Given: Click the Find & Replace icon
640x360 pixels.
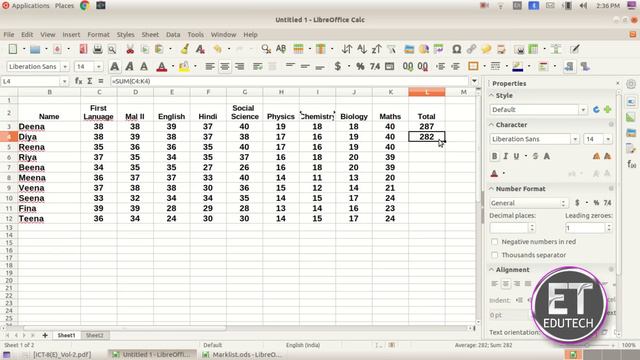Looking at the screenshot, I should pyautogui.click(x=266, y=49).
